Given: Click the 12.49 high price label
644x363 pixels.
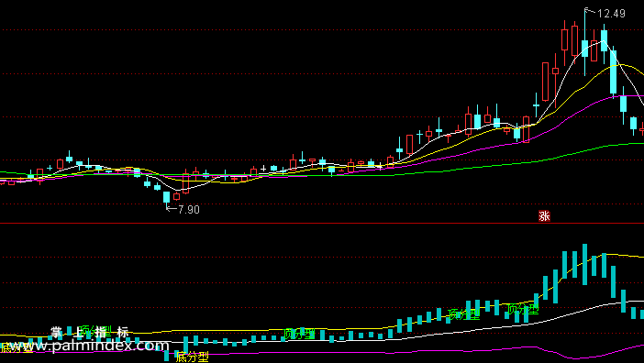Looking at the screenshot, I should 611,14.
